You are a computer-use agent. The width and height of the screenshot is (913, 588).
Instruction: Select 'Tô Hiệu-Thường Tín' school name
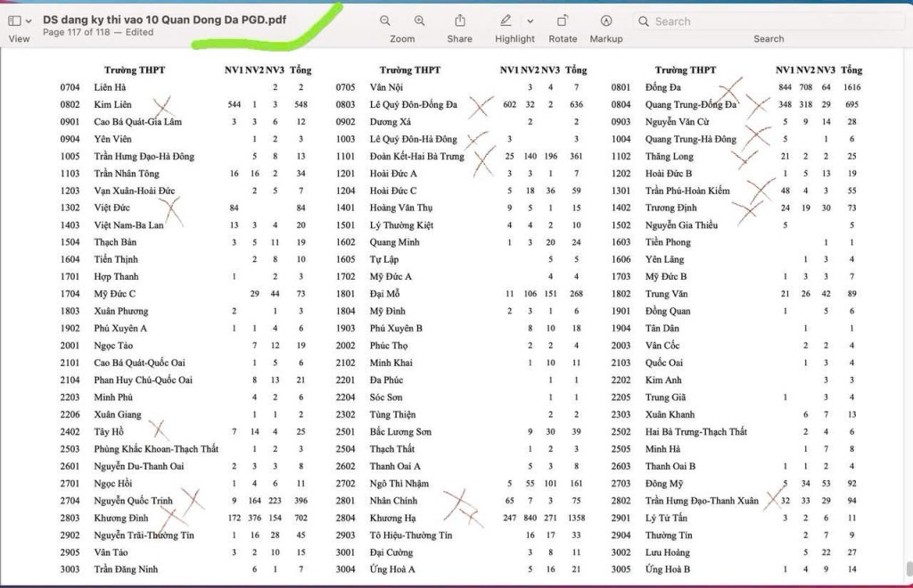(x=411, y=535)
